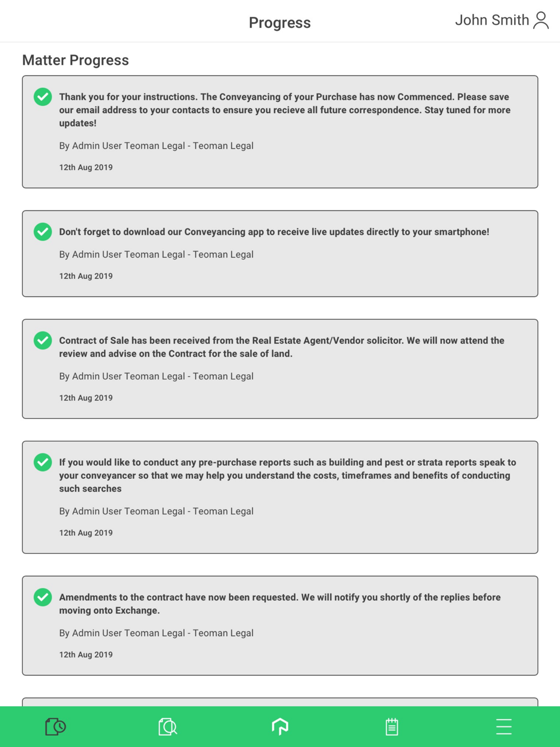
Task: Go to the home logo icon
Action: [x=280, y=727]
